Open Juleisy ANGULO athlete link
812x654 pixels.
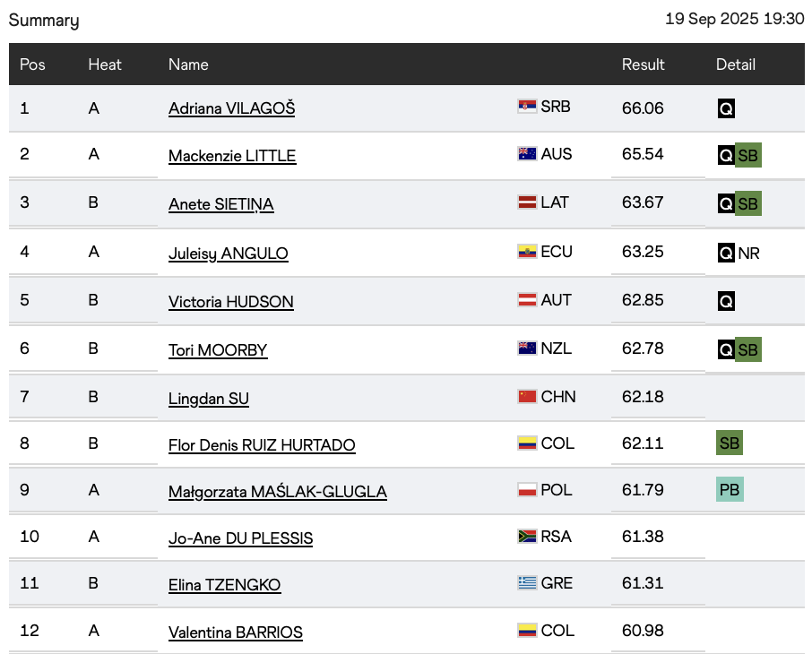point(228,254)
